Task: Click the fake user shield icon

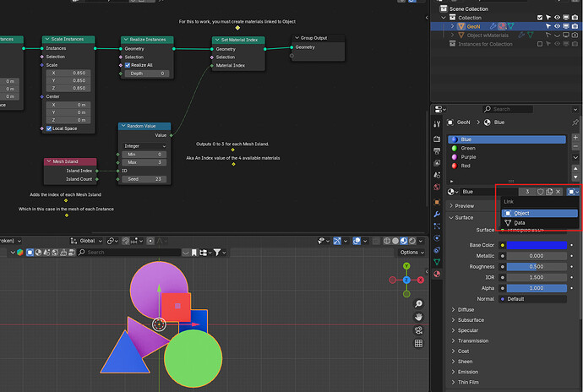Action: [540, 192]
